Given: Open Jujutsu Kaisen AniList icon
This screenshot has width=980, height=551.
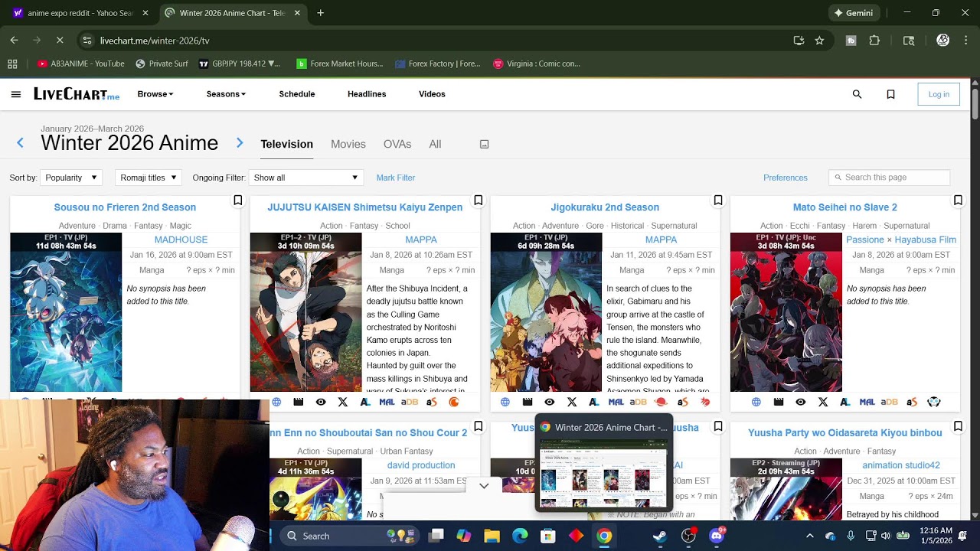Looking at the screenshot, I should (365, 402).
